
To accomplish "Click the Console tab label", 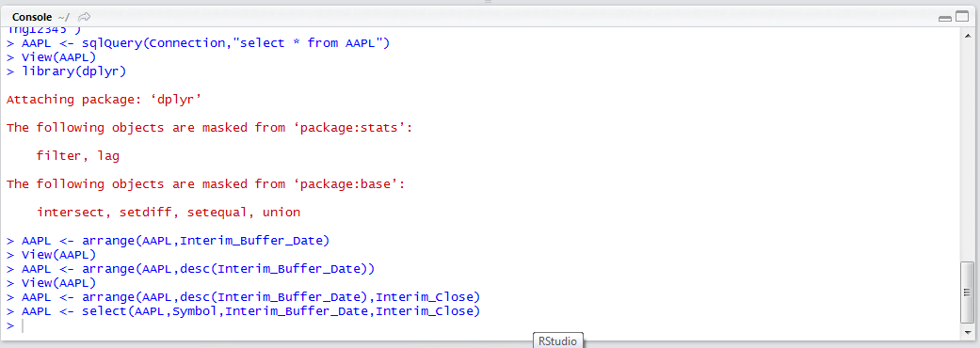I will pos(31,17).
